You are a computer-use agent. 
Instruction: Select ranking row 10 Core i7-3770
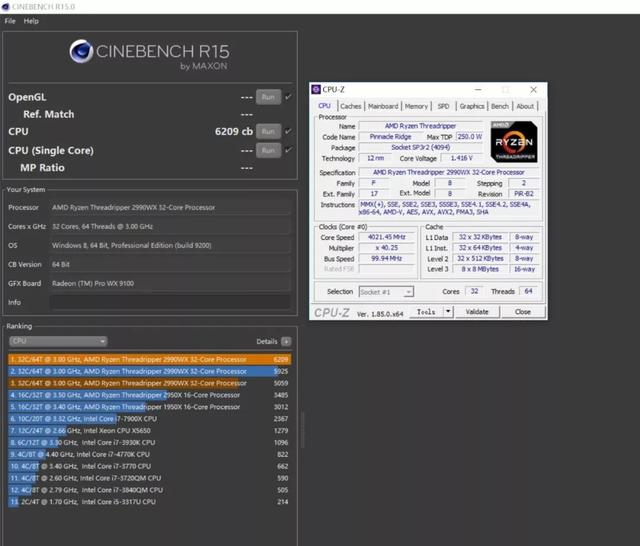tap(149, 466)
